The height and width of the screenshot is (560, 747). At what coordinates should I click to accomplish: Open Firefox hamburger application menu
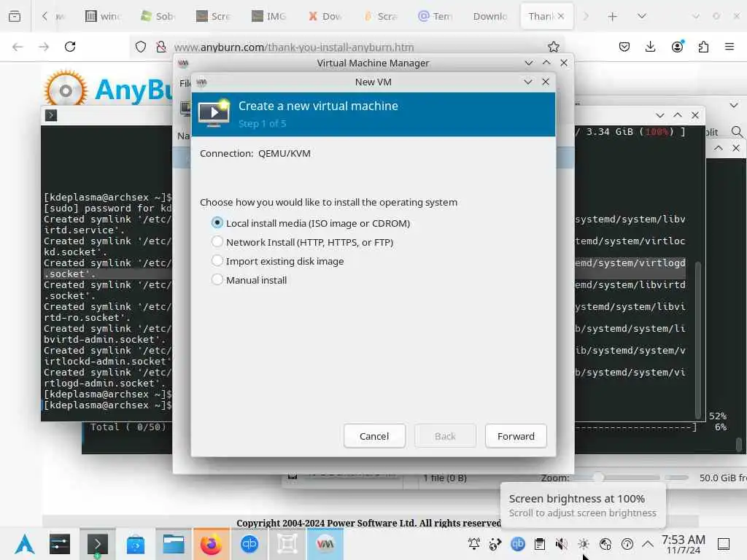point(729,47)
